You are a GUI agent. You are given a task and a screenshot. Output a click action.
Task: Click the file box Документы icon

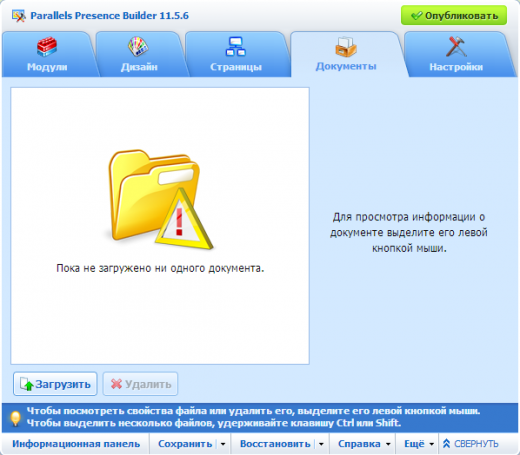click(x=346, y=46)
